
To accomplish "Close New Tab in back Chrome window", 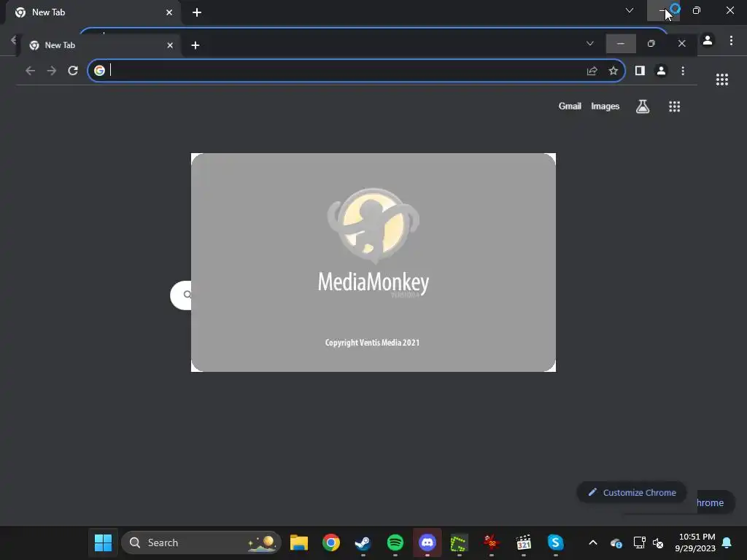I will click(x=169, y=12).
